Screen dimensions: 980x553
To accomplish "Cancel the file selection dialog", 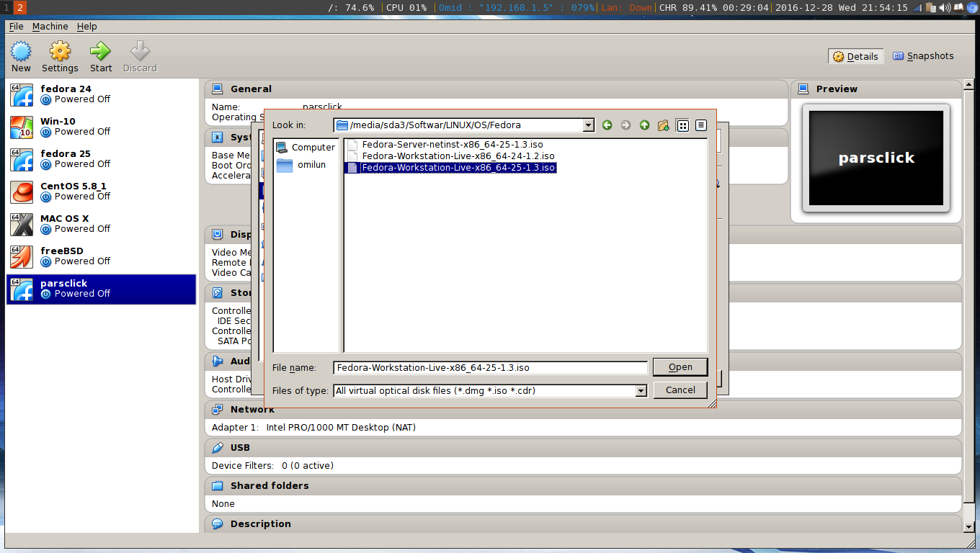I will point(680,390).
